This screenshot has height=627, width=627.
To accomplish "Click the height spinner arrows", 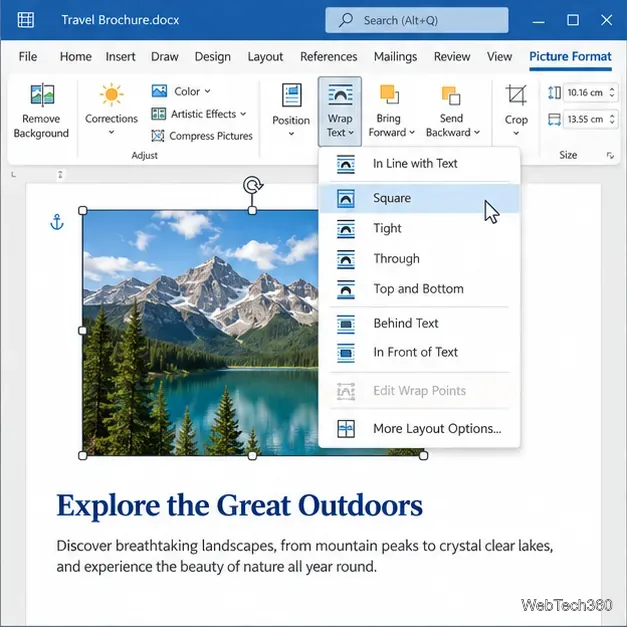I will [x=612, y=93].
